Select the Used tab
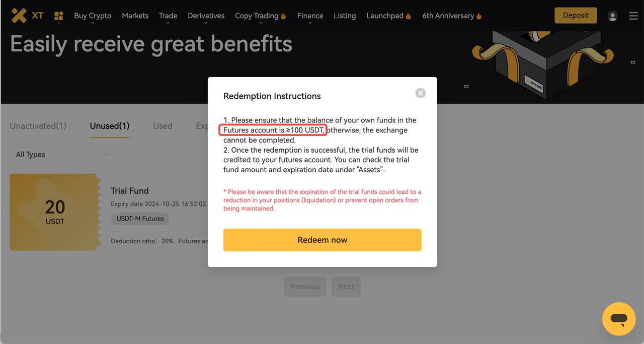Viewport: 644px width, 344px height. click(x=163, y=126)
